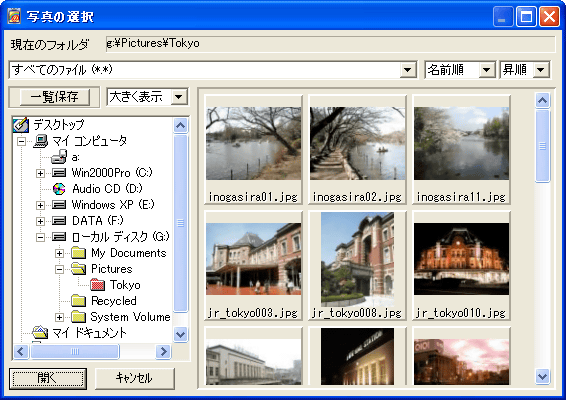Screen dimensions: 566x400
Task: Collapse the Pictures folder node
Action: [x=60, y=269]
